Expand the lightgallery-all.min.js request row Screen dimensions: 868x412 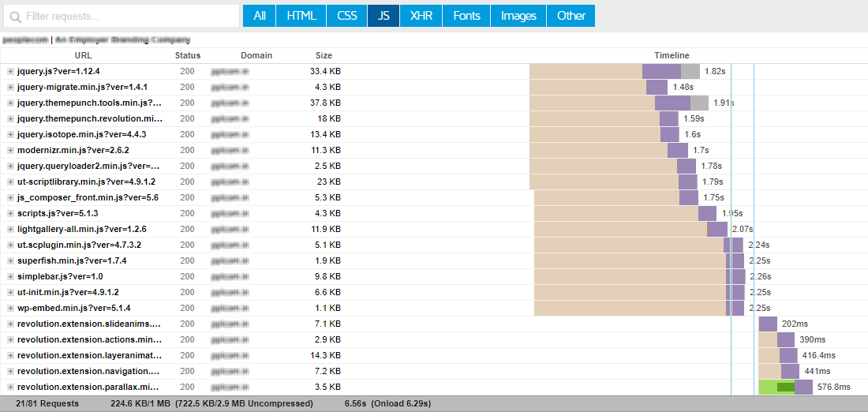pos(10,230)
